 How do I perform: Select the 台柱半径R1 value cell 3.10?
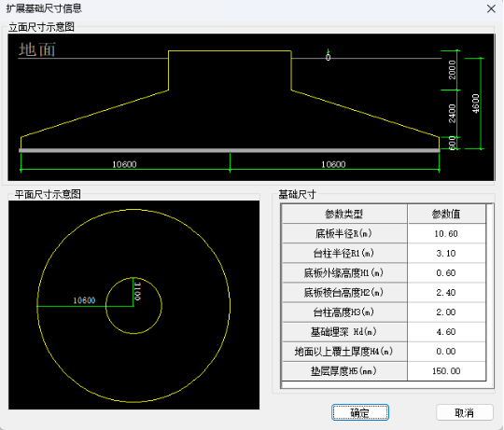(446, 253)
